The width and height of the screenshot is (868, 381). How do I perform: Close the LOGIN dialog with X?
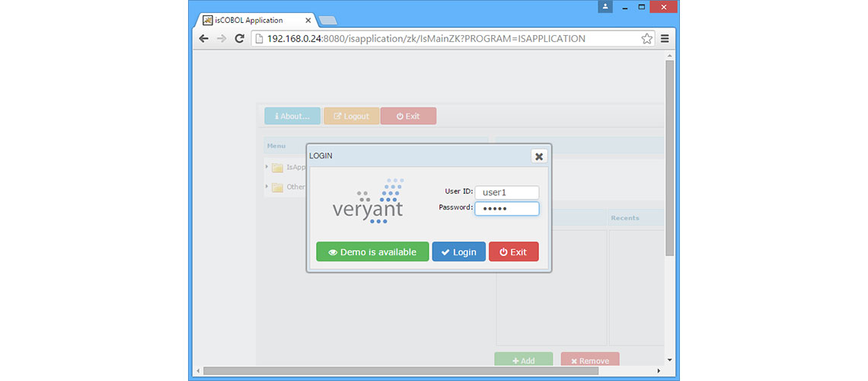539,156
